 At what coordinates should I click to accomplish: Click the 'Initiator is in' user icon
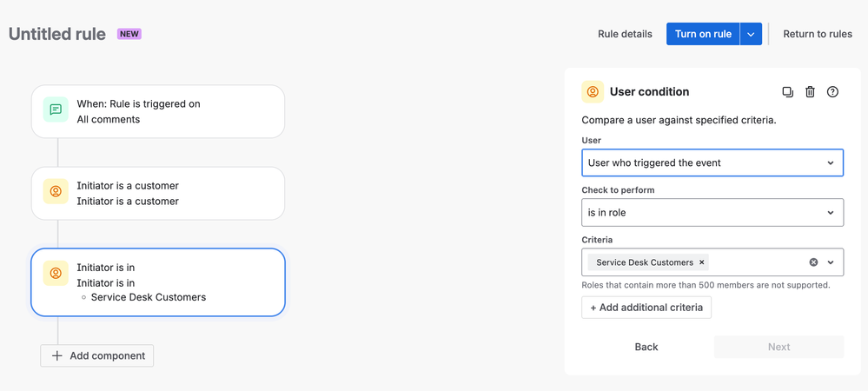coord(56,274)
